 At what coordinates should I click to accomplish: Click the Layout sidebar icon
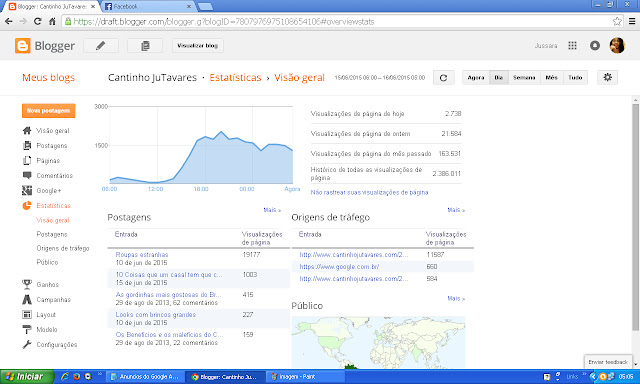click(27, 314)
